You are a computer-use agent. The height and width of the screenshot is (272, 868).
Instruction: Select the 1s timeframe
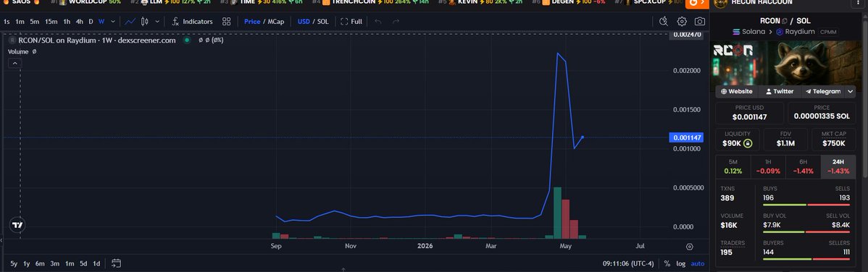(x=7, y=22)
